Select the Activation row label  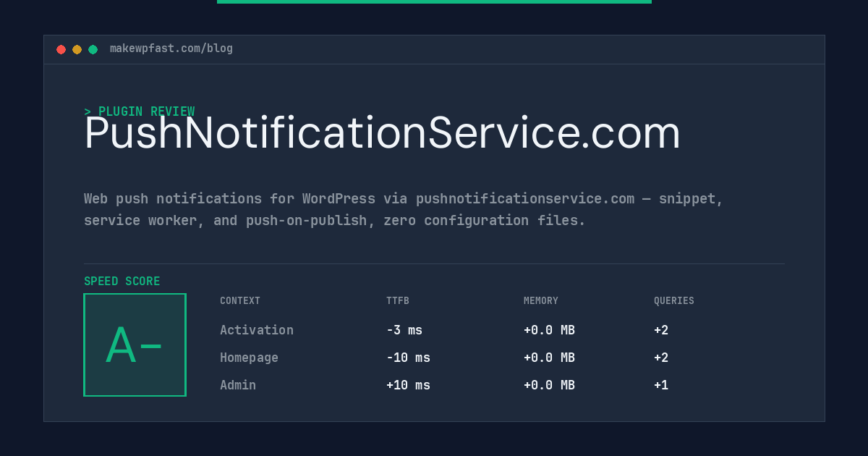257,330
